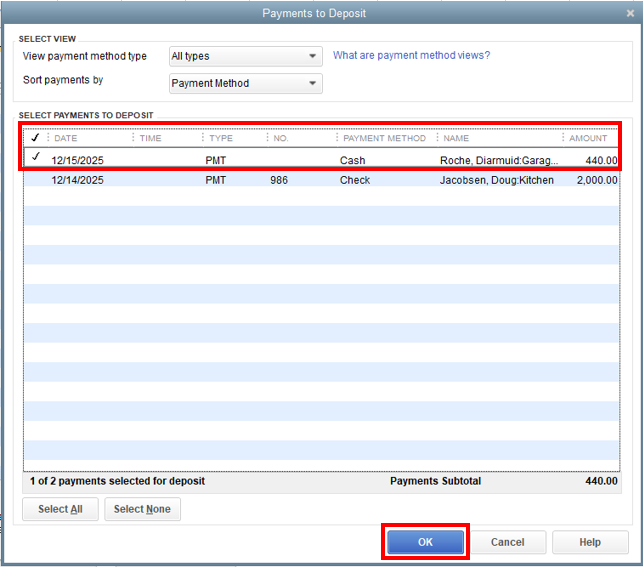This screenshot has height=567, width=643.
Task: Confirm with the OK button
Action: tap(425, 542)
